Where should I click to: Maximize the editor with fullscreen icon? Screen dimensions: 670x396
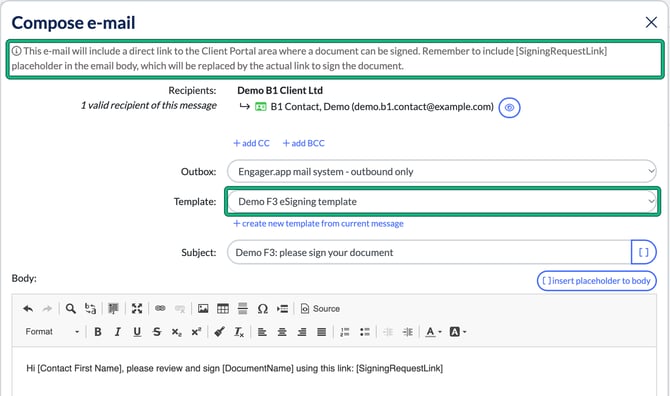pos(137,308)
